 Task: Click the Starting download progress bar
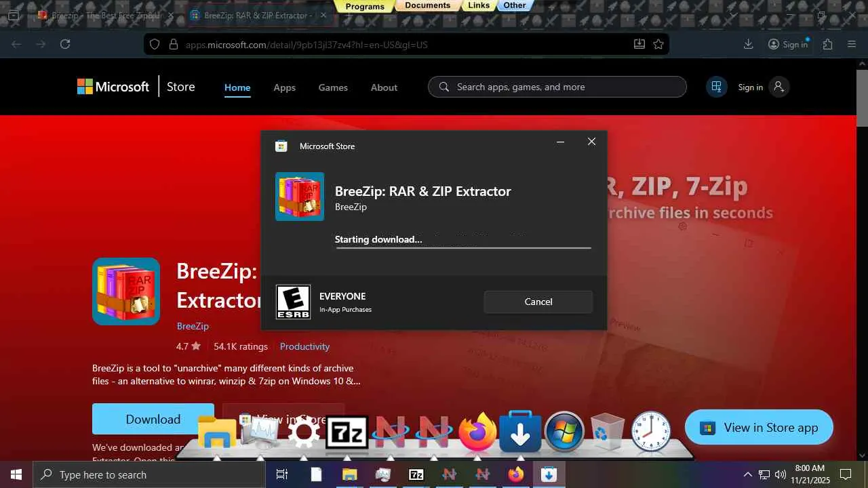(463, 248)
